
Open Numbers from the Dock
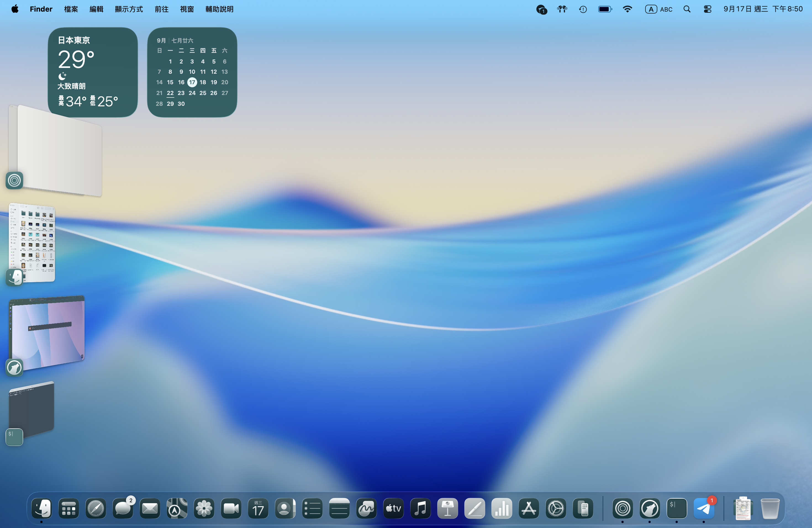502,509
